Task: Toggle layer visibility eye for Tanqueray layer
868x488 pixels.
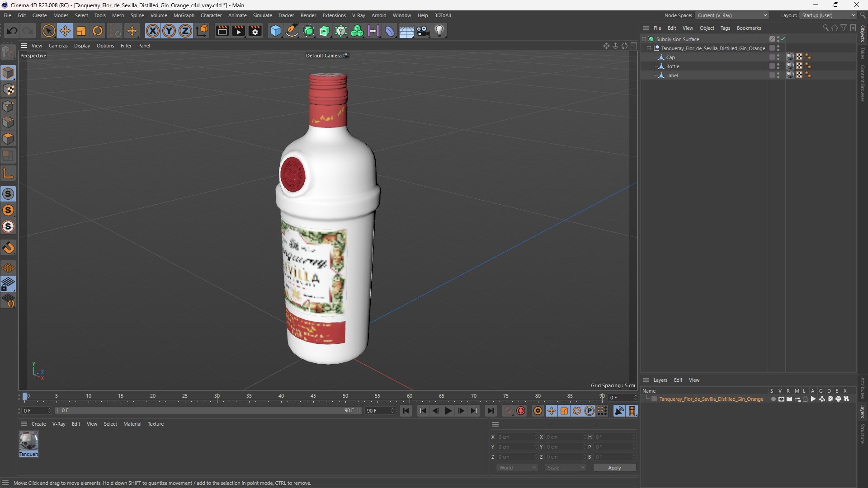Action: click(x=781, y=399)
